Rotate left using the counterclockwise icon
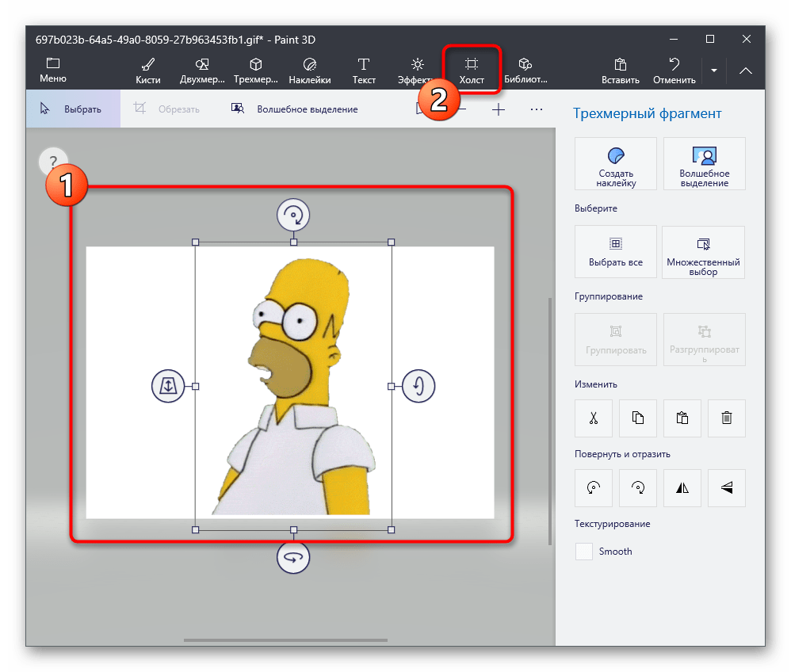Screen dimensions: 791x672 pos(594,489)
